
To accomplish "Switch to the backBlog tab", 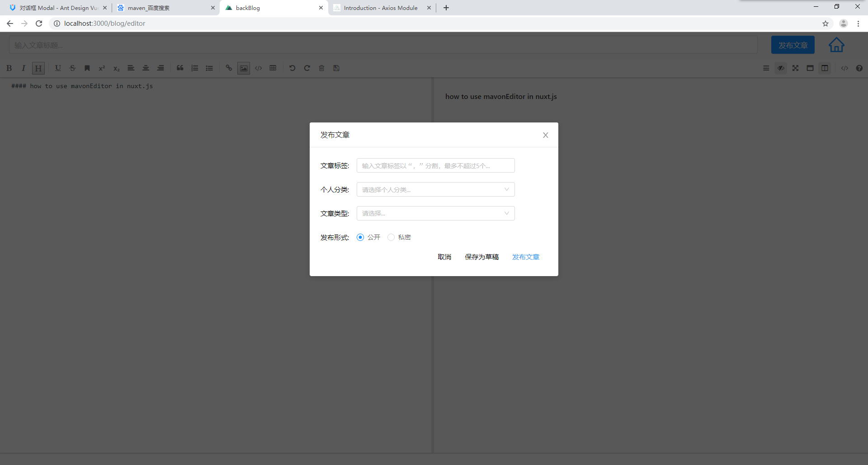I will coord(274,8).
